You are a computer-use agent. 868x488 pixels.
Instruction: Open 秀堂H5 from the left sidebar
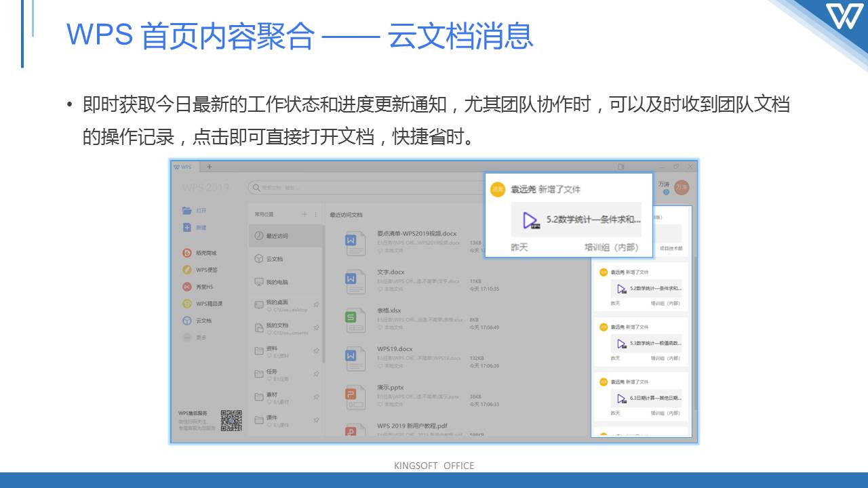click(x=198, y=287)
